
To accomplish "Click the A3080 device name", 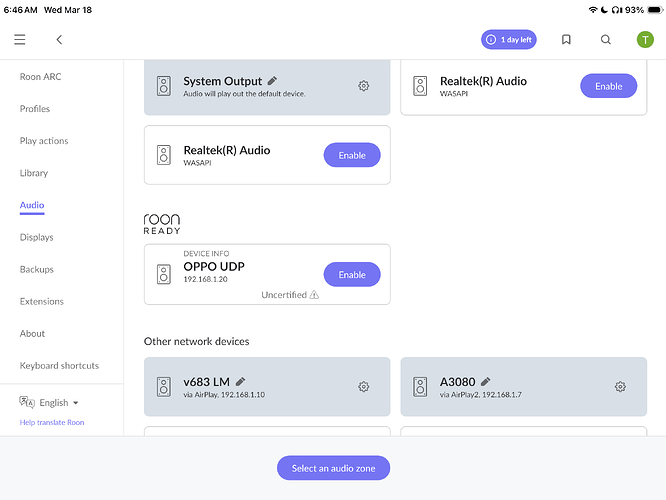I will [x=457, y=381].
